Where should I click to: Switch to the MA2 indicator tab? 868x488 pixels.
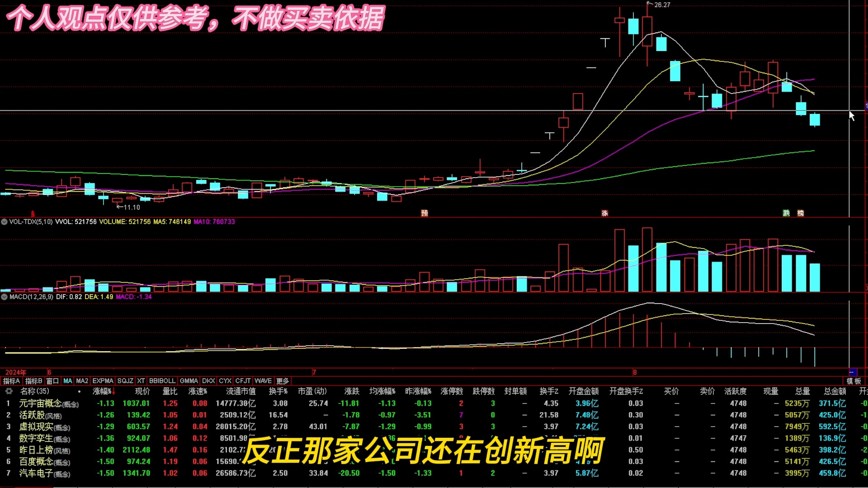82,381
